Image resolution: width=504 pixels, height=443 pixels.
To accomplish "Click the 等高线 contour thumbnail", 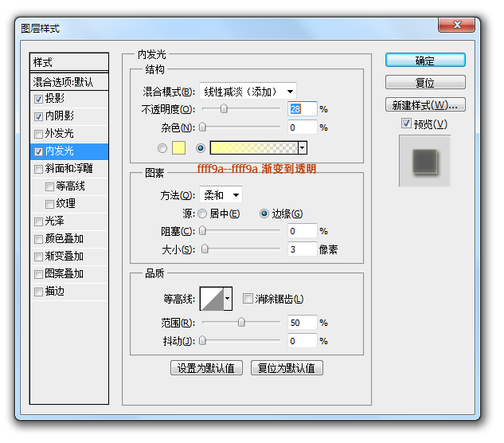I will pos(211,299).
